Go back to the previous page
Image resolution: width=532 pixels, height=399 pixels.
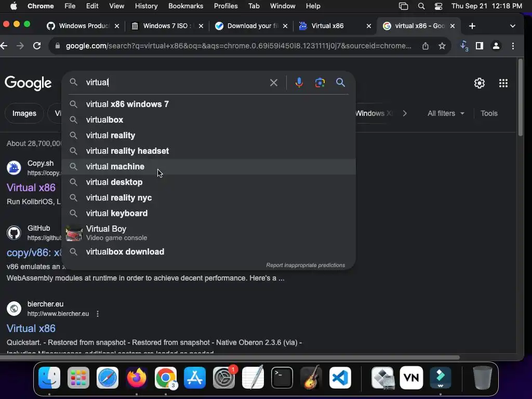coord(4,46)
